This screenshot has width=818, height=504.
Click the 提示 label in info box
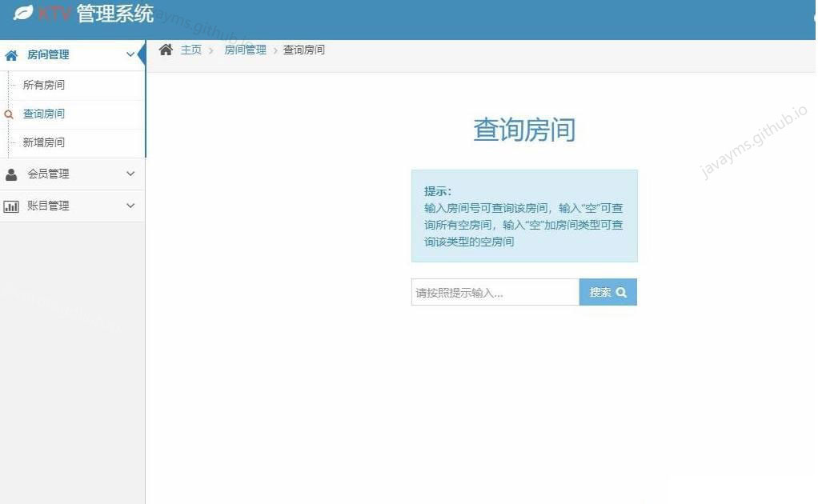(438, 190)
